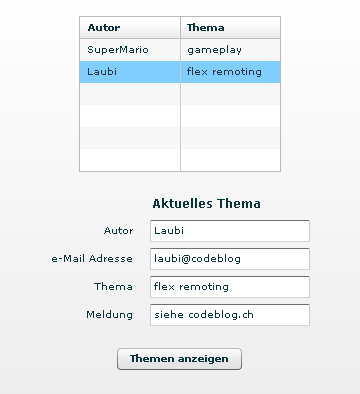This screenshot has width=360, height=394.
Task: Click the last empty row's Thema cell
Action: pos(230,160)
